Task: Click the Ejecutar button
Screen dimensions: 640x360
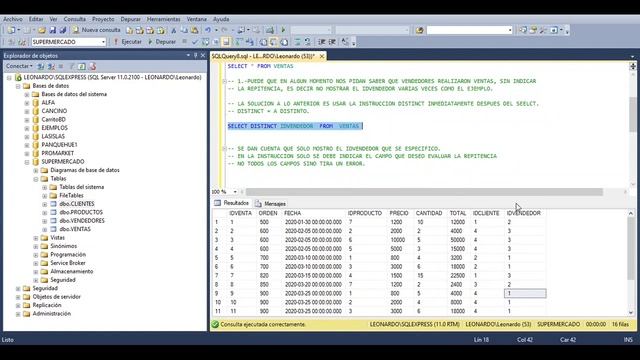Action: pyautogui.click(x=128, y=42)
